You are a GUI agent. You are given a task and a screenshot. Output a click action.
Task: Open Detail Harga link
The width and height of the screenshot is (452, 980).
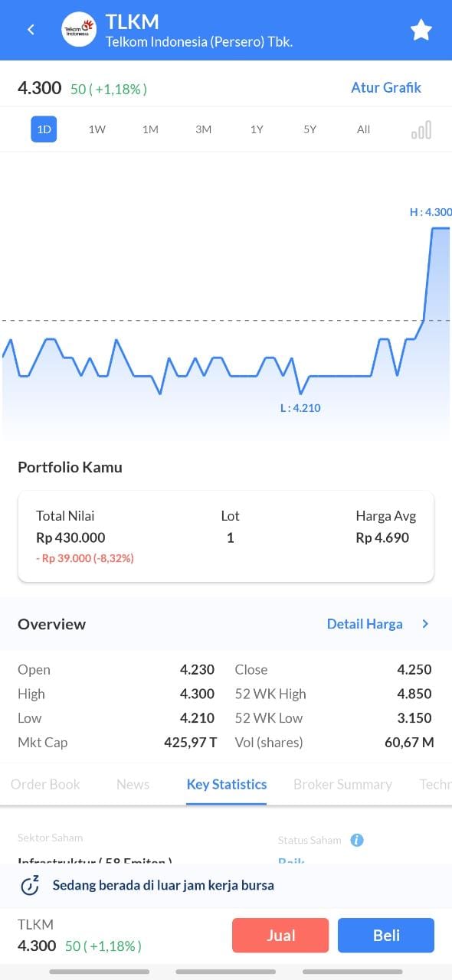365,624
